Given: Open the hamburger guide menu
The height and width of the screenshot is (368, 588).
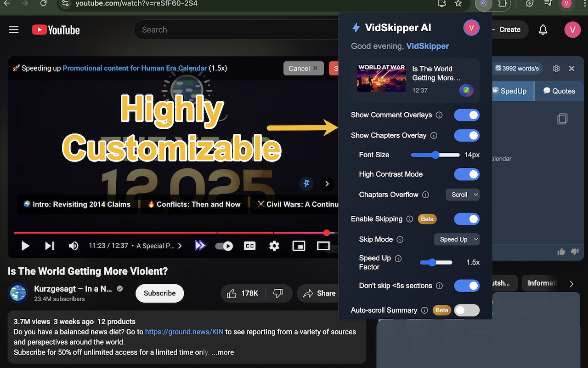Looking at the screenshot, I should pos(14,30).
